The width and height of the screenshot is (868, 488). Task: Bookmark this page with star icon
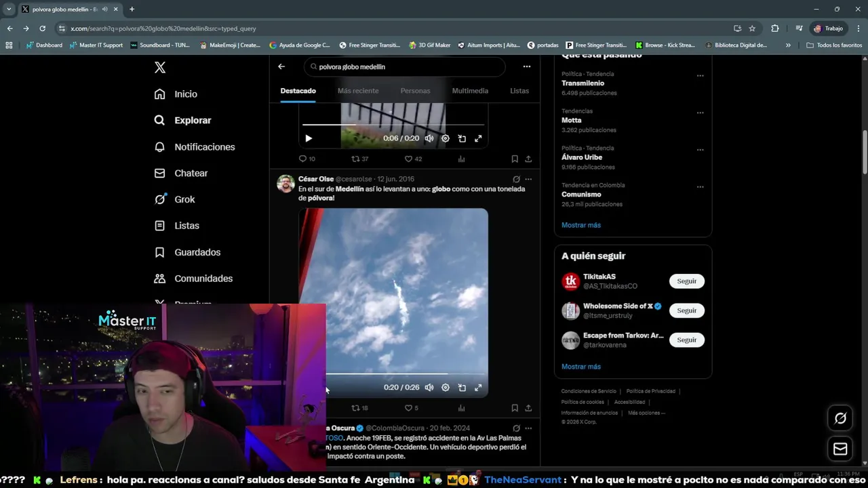752,28
